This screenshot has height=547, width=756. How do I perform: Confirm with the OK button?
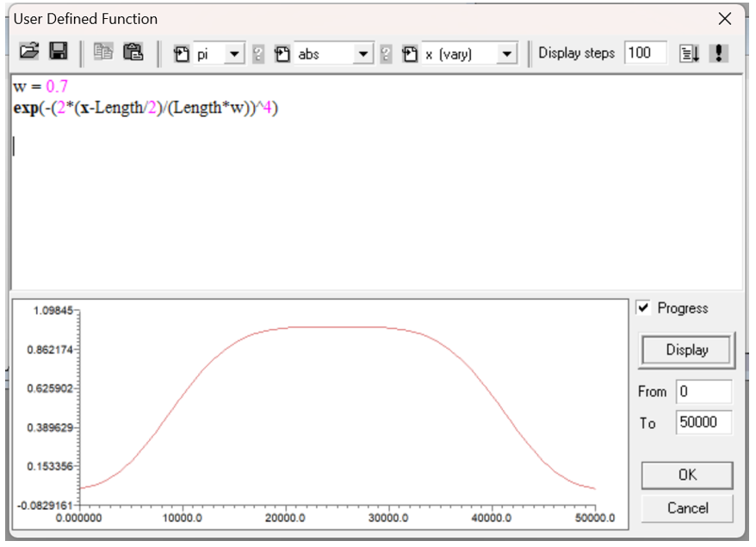[687, 475]
